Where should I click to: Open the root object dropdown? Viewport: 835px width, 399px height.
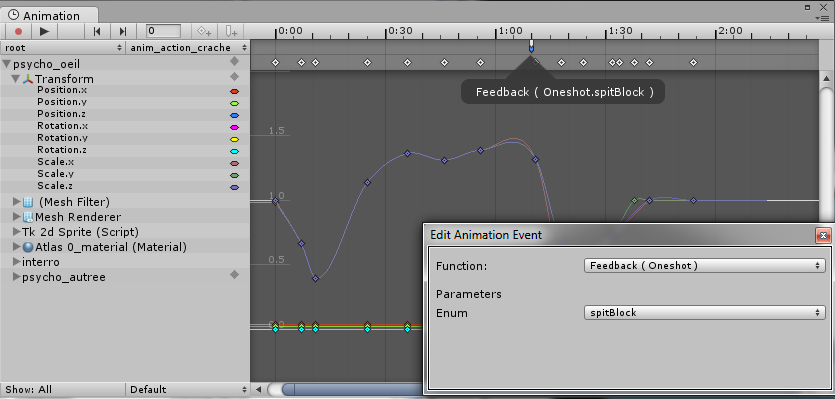(x=63, y=47)
